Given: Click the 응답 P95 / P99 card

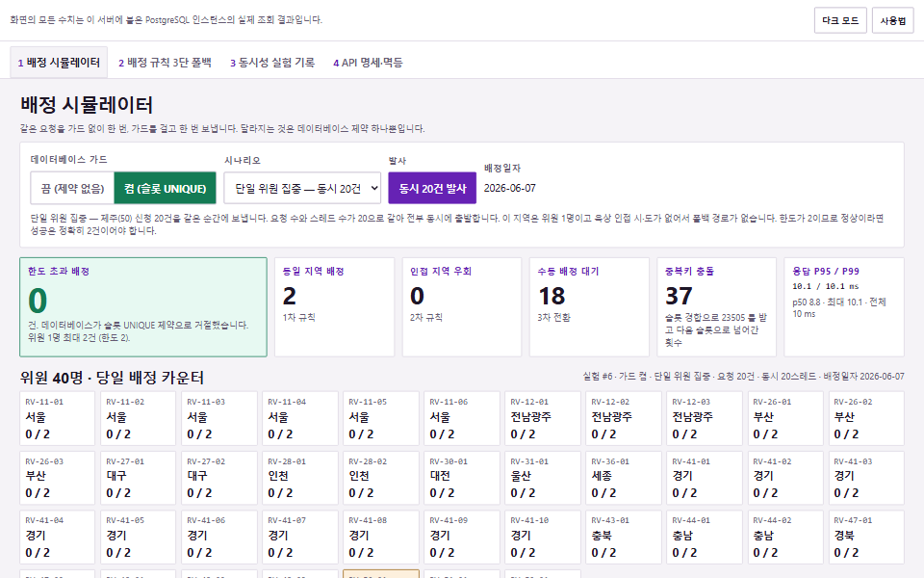Looking at the screenshot, I should click(x=844, y=307).
